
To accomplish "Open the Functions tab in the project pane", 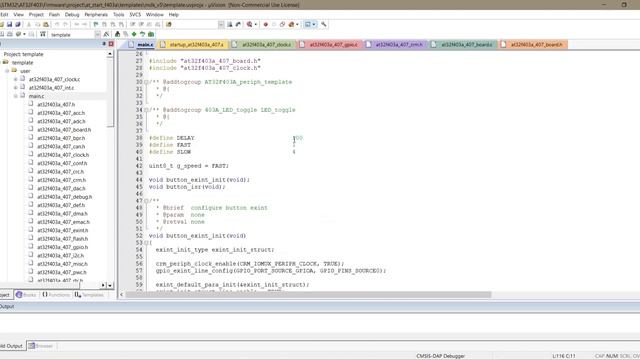I will pos(56,295).
